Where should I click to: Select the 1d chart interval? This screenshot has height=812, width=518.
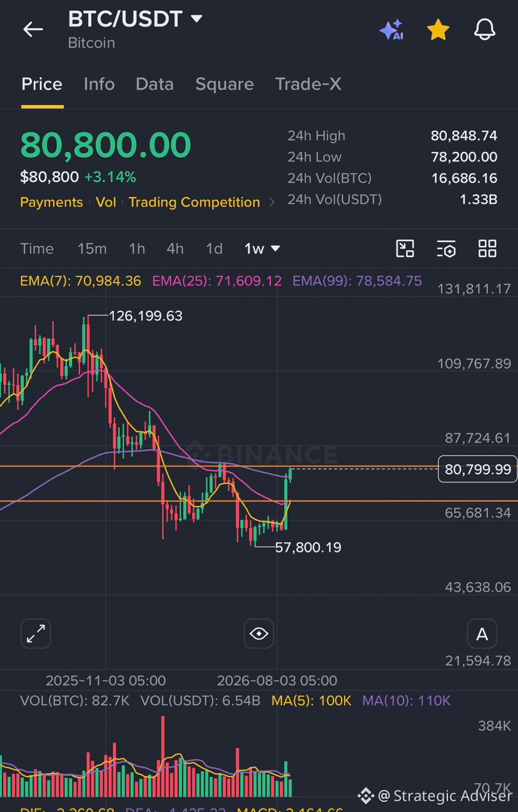tap(214, 248)
